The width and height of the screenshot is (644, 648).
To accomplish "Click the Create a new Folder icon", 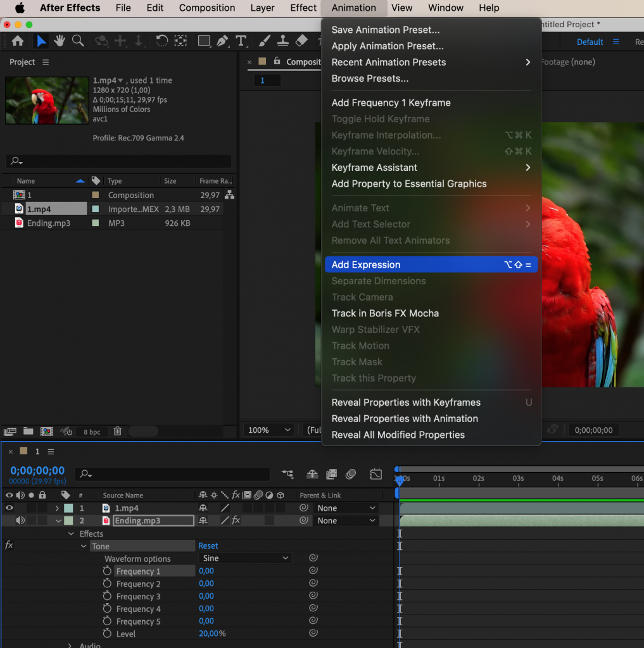I will click(28, 431).
